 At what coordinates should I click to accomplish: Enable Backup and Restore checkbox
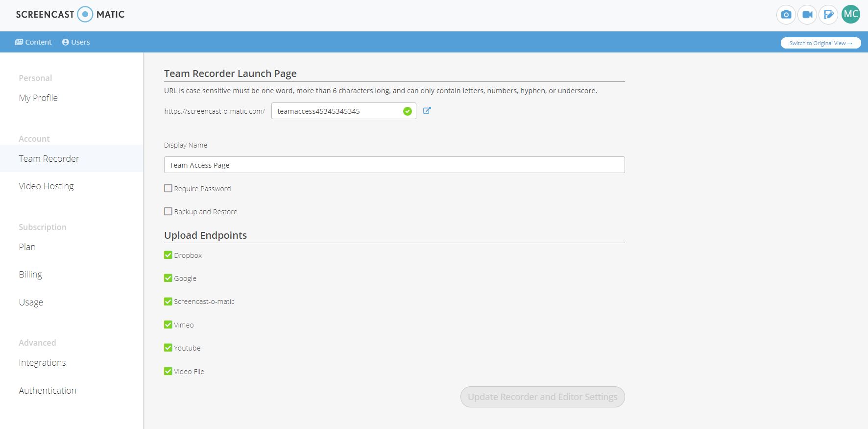168,211
